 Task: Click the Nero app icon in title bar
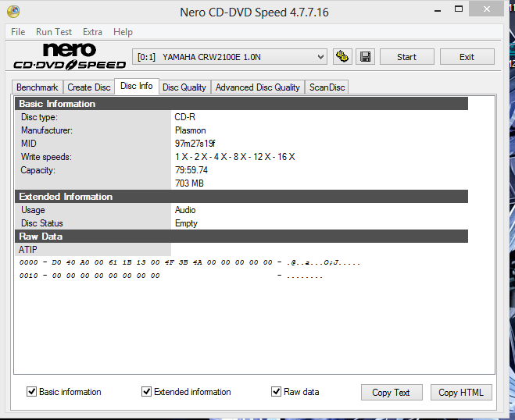click(x=13, y=12)
